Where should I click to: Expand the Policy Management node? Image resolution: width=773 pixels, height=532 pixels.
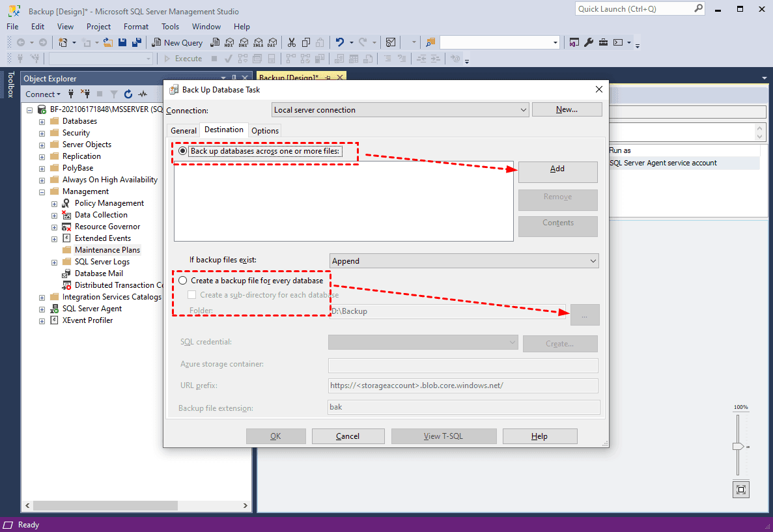pos(54,204)
